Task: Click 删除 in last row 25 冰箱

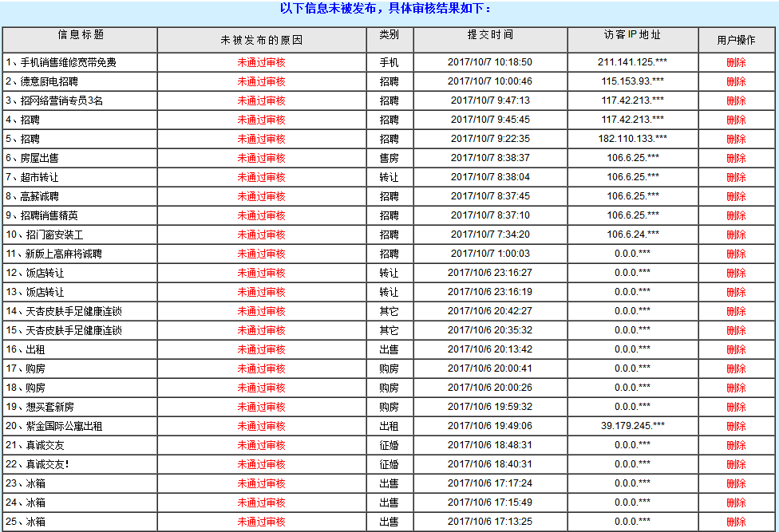Action: 736,522
